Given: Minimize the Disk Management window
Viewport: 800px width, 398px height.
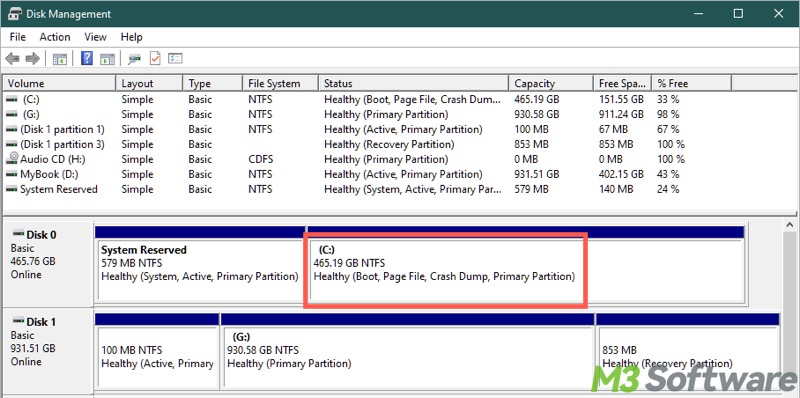Looking at the screenshot, I should pyautogui.click(x=697, y=14).
